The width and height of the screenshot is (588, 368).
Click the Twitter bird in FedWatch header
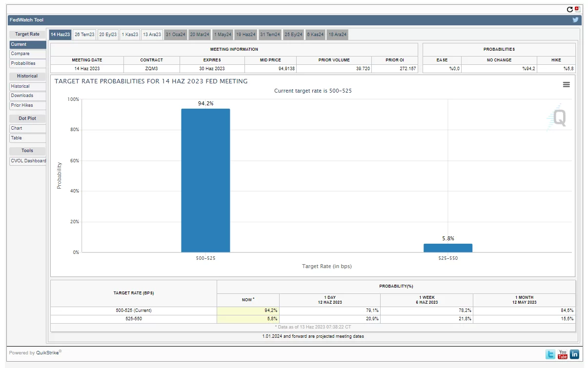[x=575, y=20]
